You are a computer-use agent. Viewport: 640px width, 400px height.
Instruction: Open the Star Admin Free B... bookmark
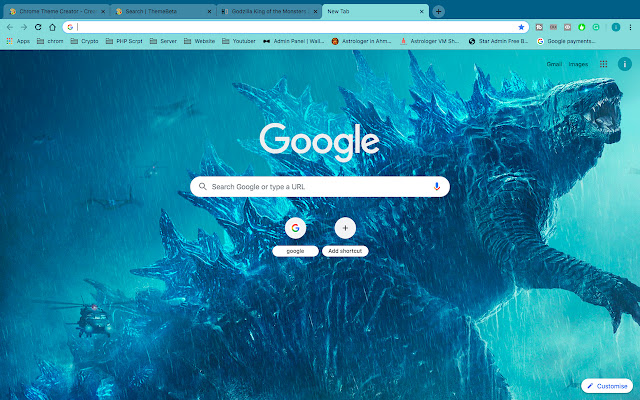[498, 41]
